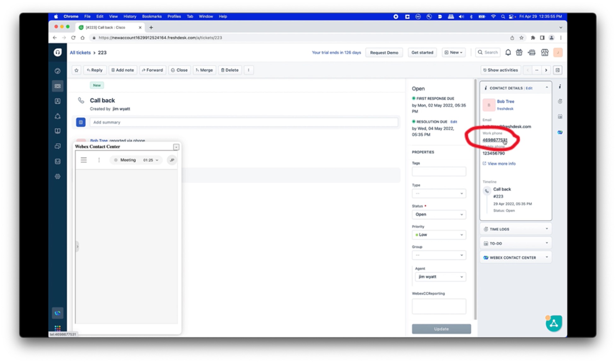This screenshot has width=616, height=364.
Task: Delete the ticket
Action: point(230,70)
